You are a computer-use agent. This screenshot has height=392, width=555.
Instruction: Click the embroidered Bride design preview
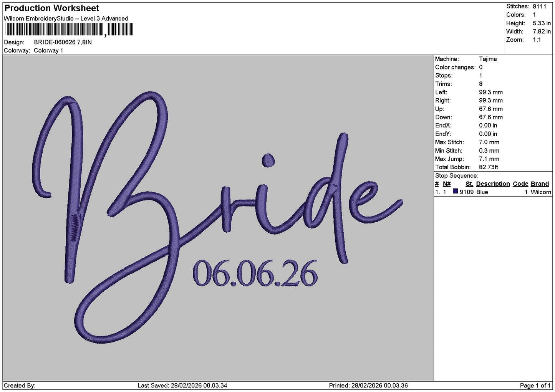[x=218, y=217]
